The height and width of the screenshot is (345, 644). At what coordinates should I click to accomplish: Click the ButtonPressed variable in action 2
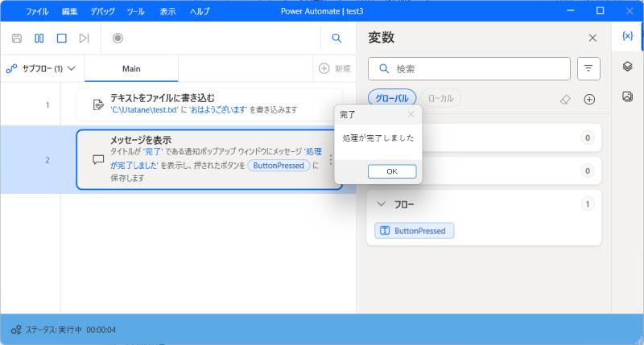pyautogui.click(x=279, y=166)
